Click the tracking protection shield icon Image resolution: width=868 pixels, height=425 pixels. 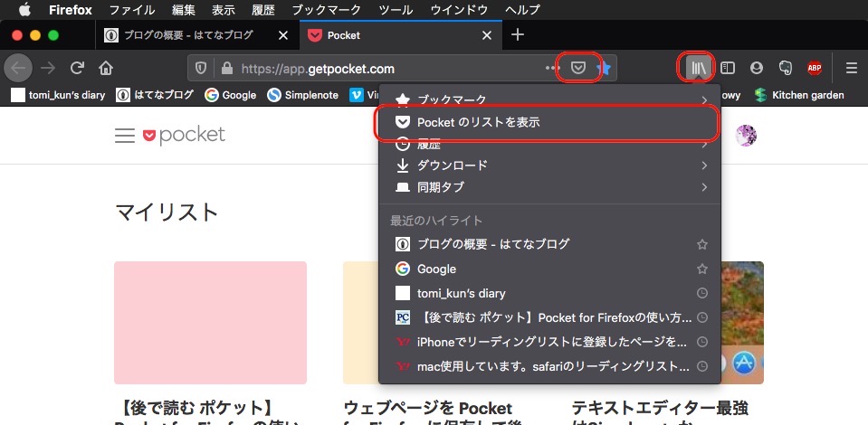[x=201, y=68]
